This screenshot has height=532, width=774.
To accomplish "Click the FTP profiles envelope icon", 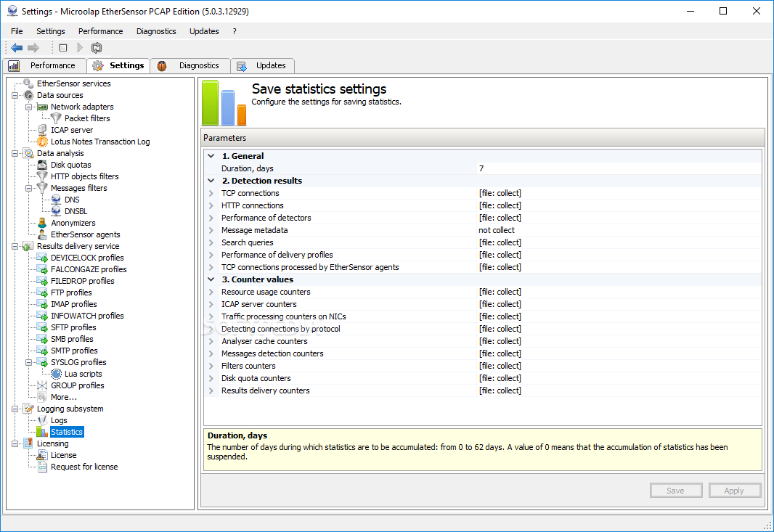I will pyautogui.click(x=42, y=292).
